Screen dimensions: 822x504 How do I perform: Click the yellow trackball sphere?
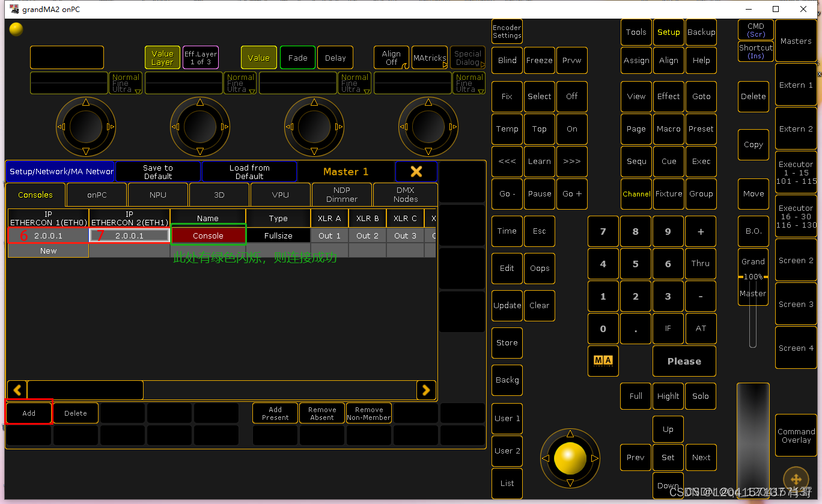click(x=570, y=458)
